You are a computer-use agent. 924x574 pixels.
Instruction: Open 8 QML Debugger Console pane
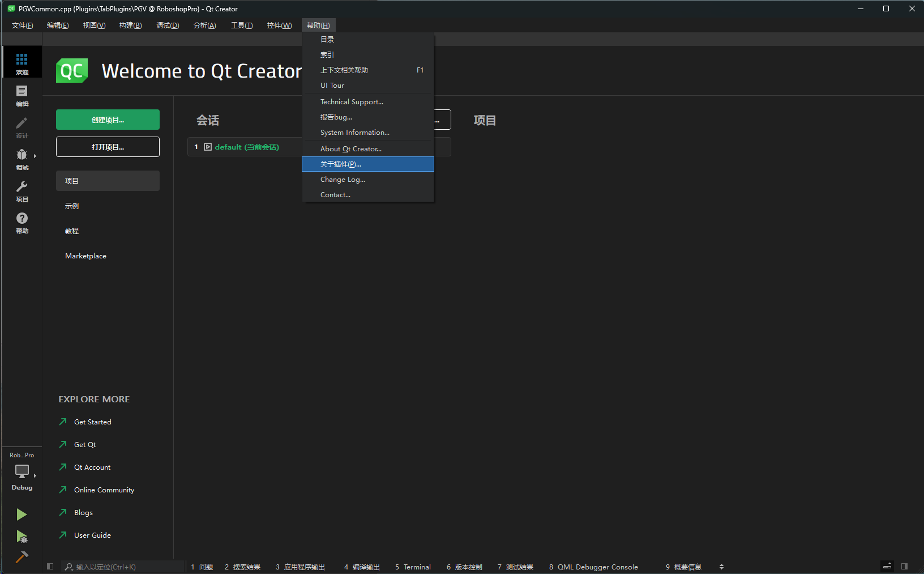click(x=593, y=567)
